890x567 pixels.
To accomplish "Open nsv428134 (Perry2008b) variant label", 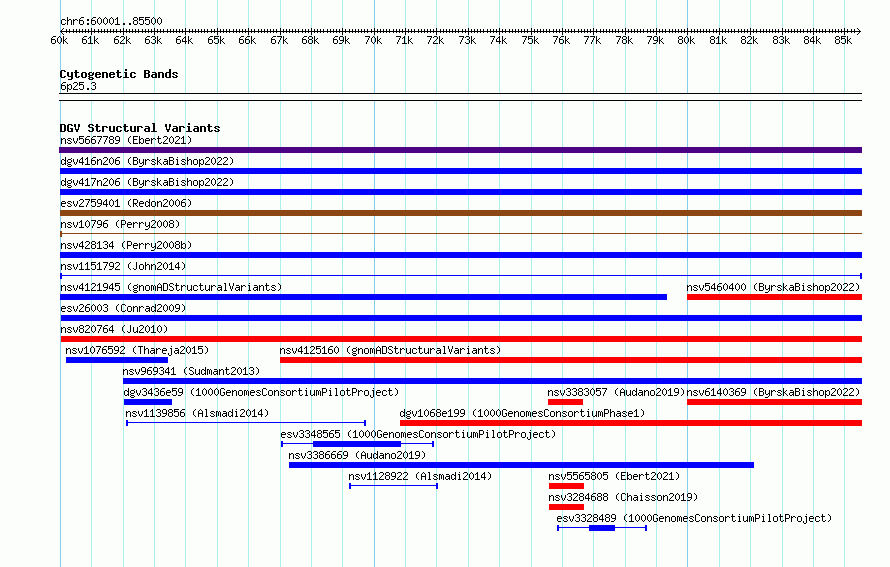I will click(x=126, y=245).
